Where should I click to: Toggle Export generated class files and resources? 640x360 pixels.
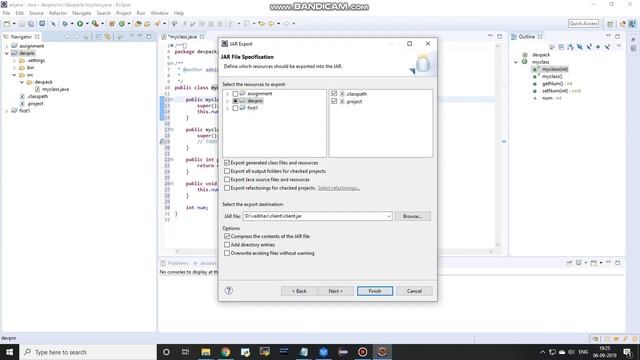pyautogui.click(x=227, y=163)
